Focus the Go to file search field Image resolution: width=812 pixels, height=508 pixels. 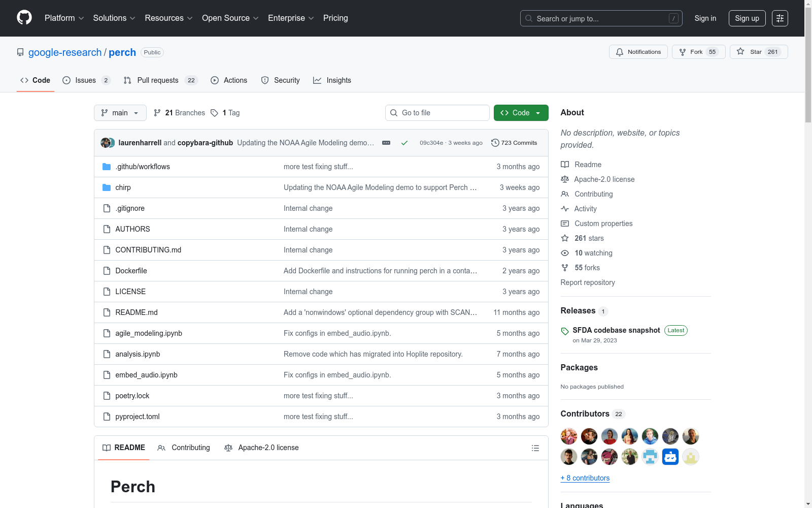tap(437, 113)
